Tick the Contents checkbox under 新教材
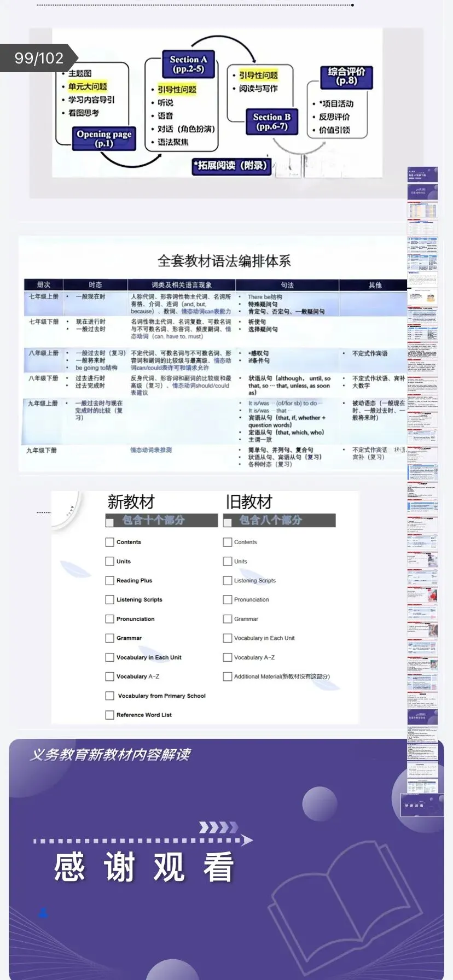 tap(109, 542)
